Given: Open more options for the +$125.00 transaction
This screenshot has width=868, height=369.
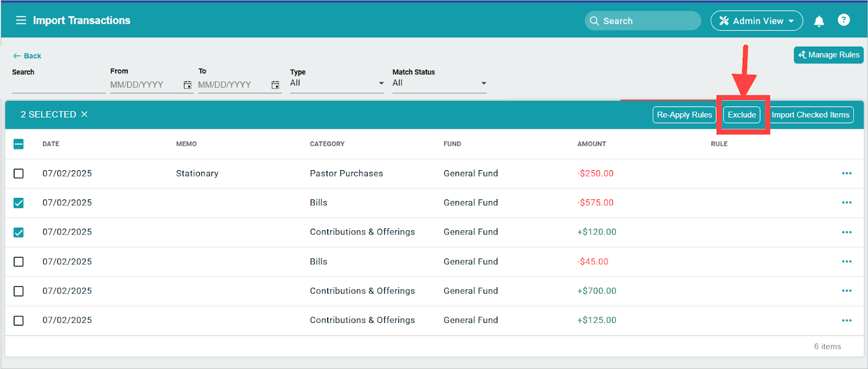Looking at the screenshot, I should point(846,320).
